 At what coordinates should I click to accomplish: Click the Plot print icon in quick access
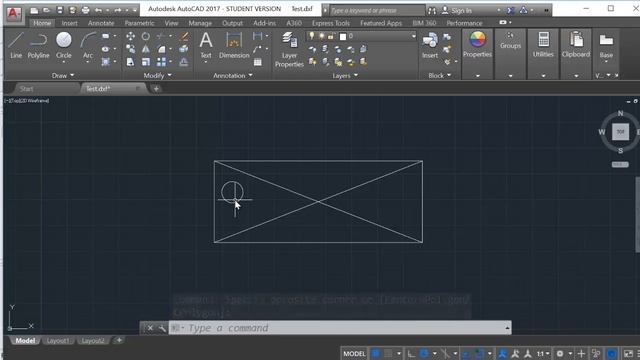(85, 10)
